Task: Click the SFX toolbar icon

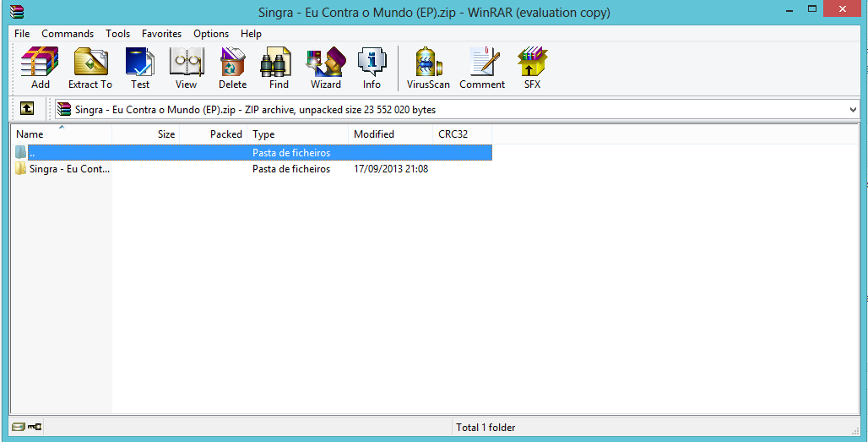Action: coord(532,68)
